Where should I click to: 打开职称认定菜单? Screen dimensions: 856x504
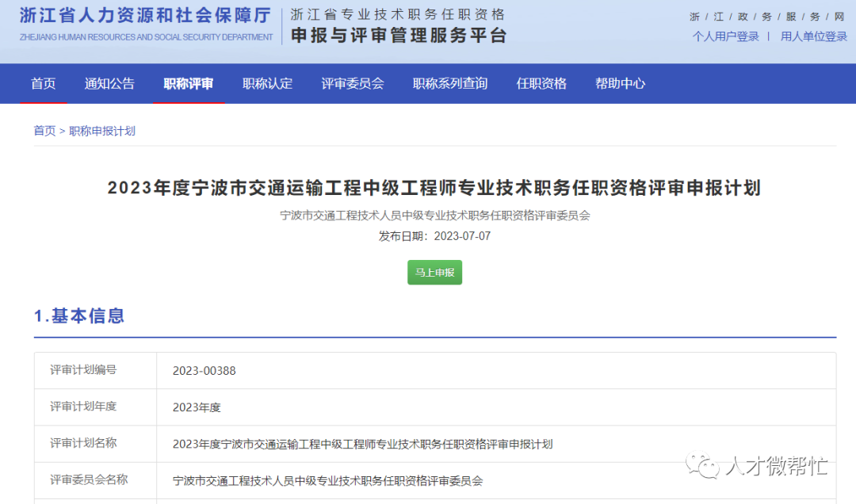(x=267, y=83)
